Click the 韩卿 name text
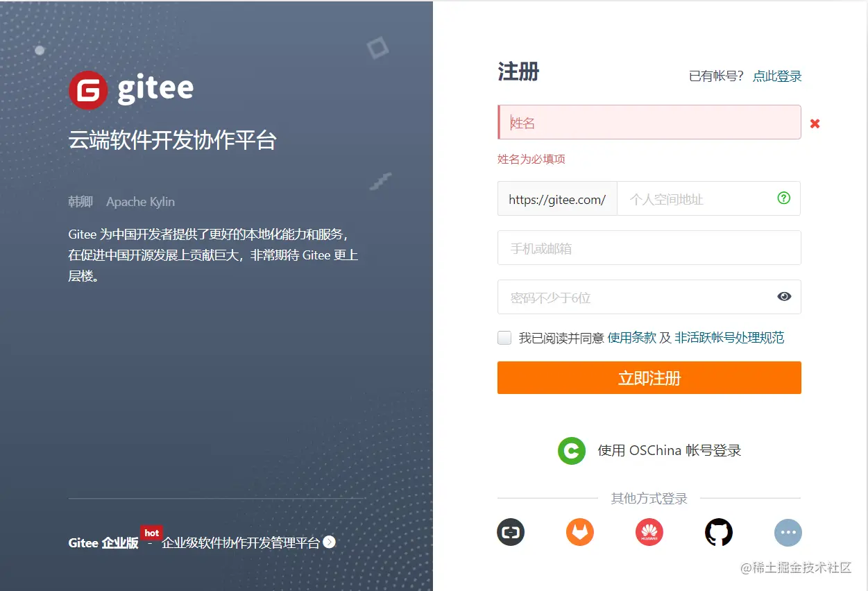This screenshot has height=591, width=868. click(x=80, y=202)
